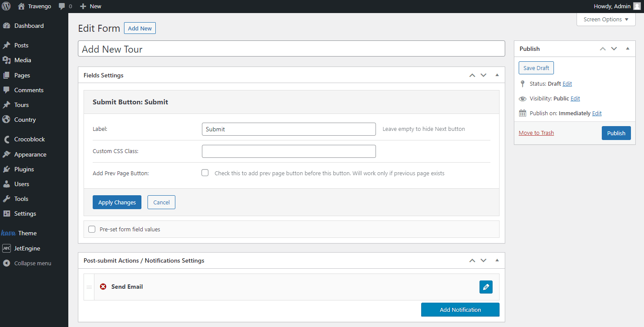The height and width of the screenshot is (327, 644).
Task: Move the Post-submit Actions panel up
Action: (472, 260)
